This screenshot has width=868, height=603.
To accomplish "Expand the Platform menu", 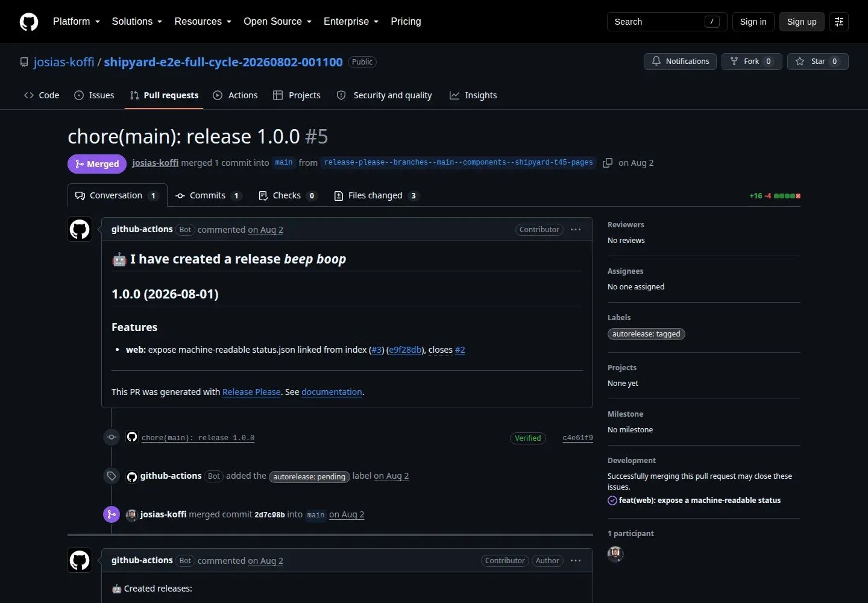I will point(77,22).
